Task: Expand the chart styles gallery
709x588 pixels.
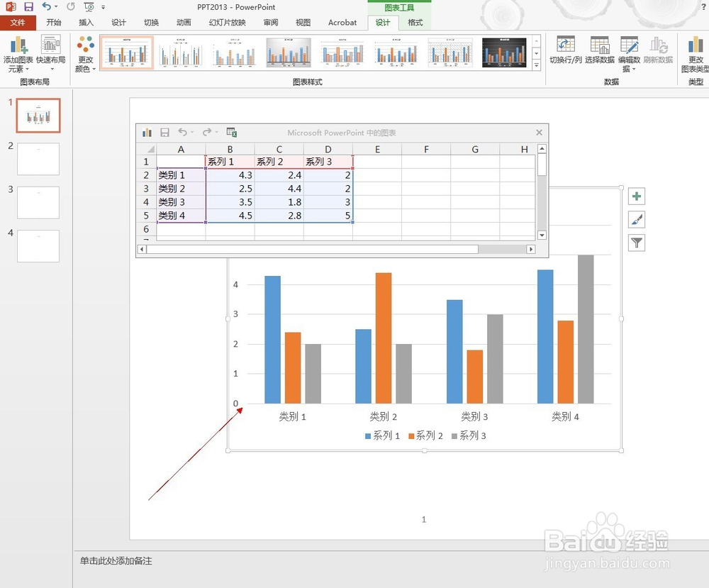Action: [537, 65]
